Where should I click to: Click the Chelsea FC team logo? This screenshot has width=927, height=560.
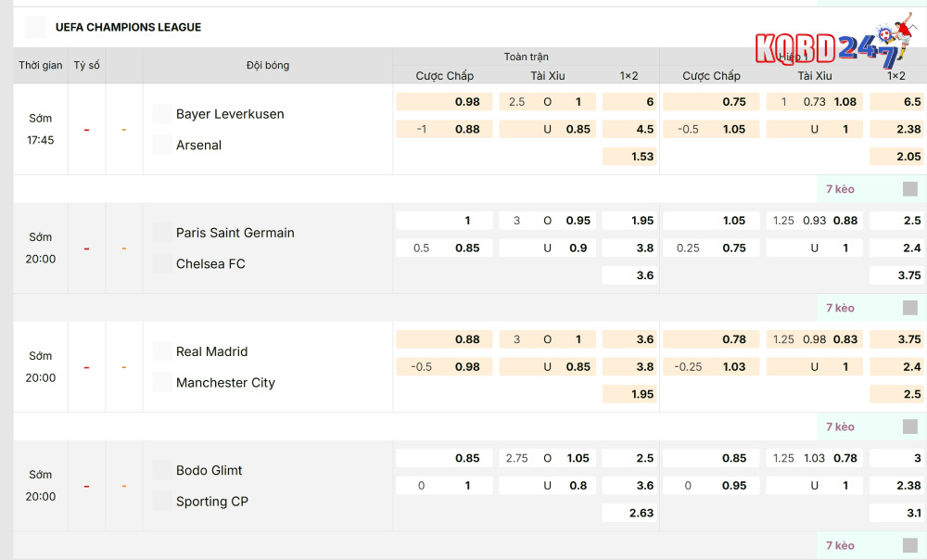pyautogui.click(x=162, y=263)
